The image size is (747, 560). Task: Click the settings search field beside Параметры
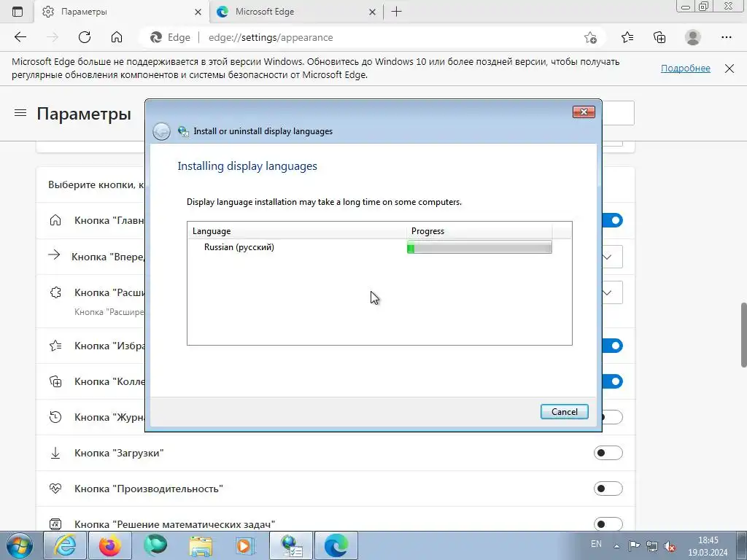(x=618, y=113)
